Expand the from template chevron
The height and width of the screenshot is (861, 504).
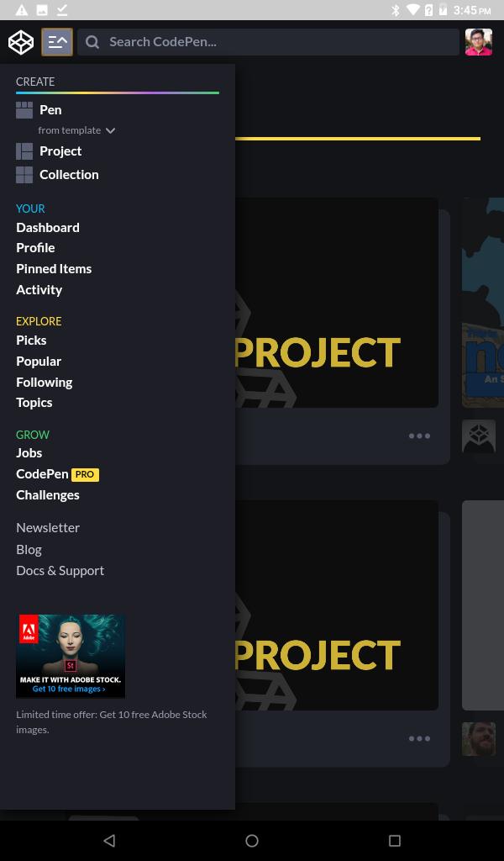coord(110,130)
